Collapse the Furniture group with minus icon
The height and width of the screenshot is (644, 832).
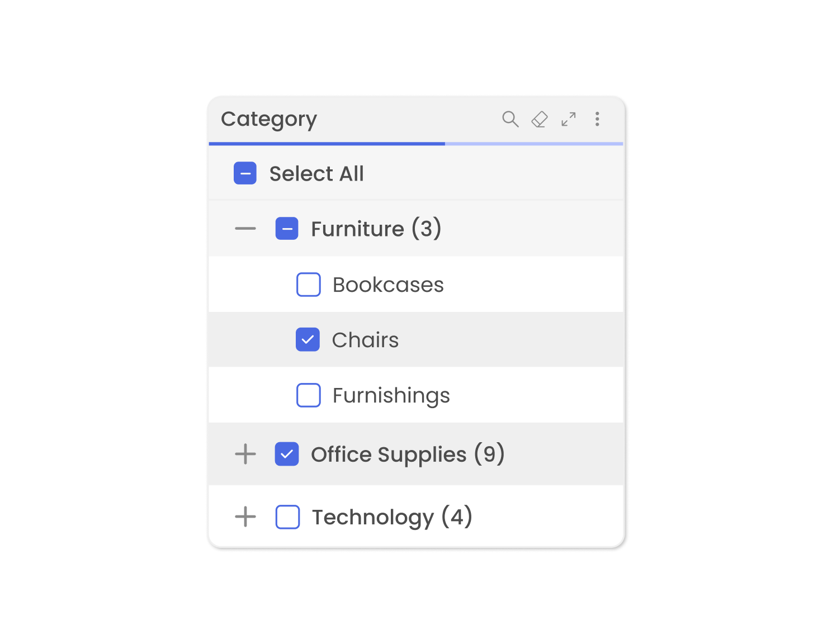[245, 229]
